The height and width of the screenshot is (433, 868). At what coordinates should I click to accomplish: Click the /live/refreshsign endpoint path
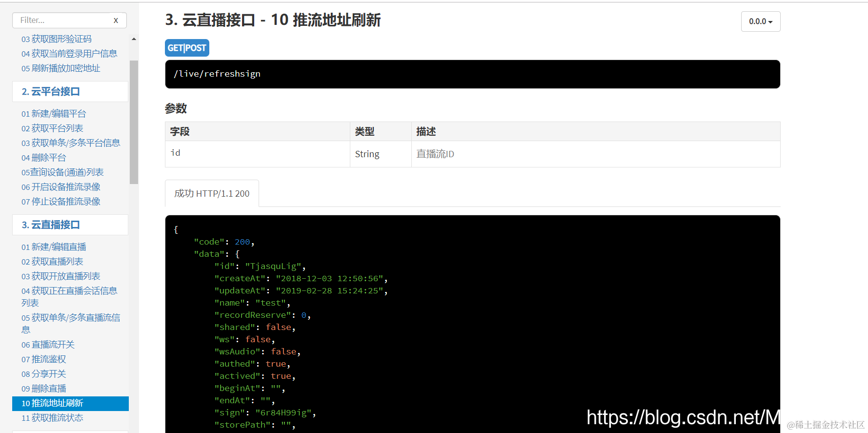(217, 74)
